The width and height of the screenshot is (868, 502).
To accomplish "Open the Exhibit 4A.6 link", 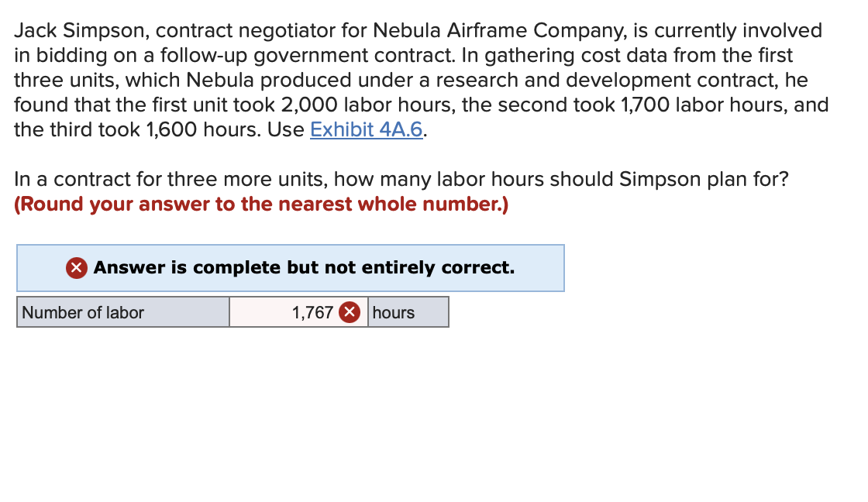I will [366, 129].
